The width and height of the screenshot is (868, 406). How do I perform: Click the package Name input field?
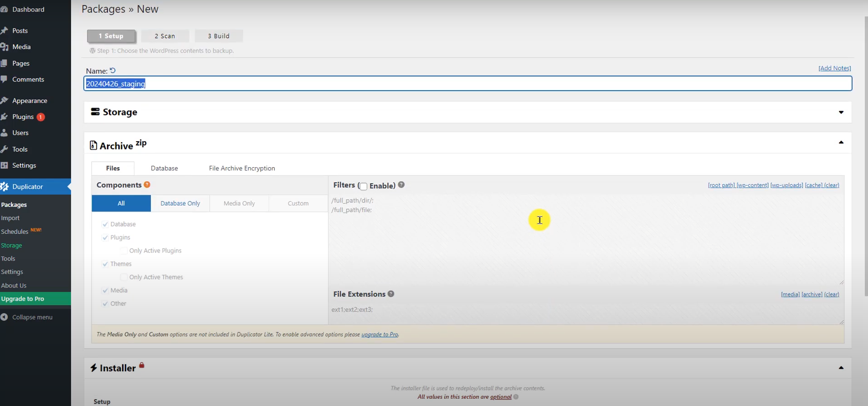pos(456,83)
